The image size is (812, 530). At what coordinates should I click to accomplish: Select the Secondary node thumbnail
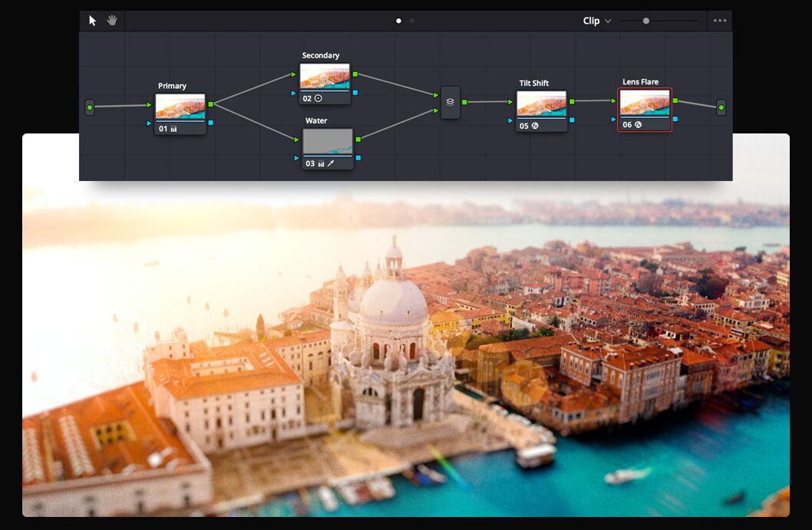[x=325, y=77]
